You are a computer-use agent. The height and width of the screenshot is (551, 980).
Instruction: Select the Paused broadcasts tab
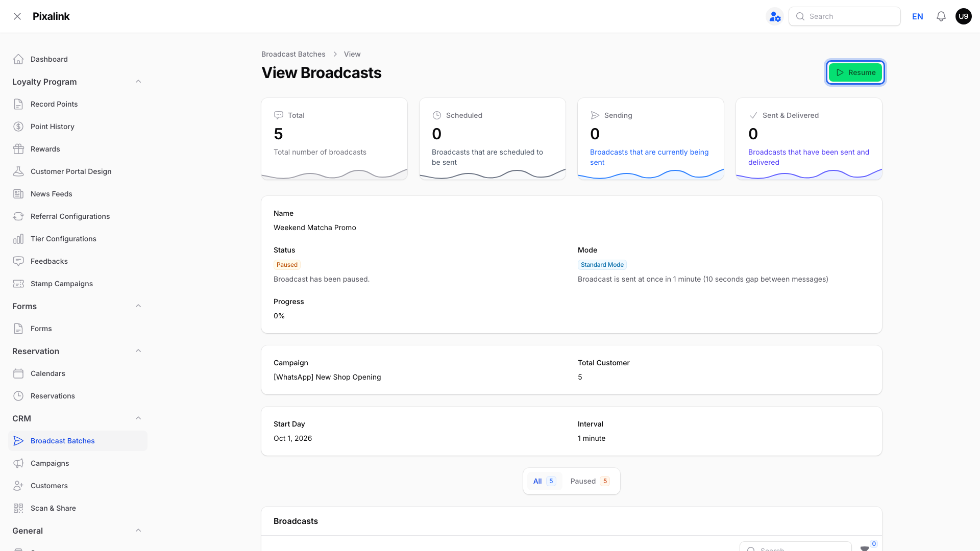590,481
